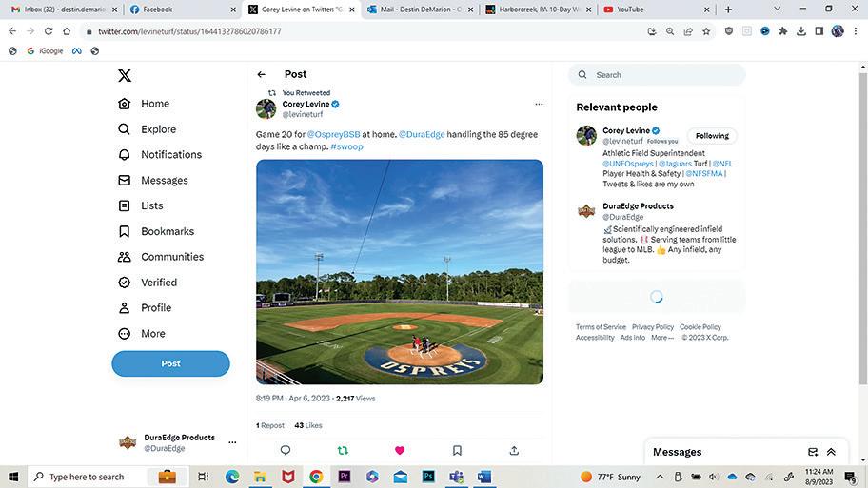Screen dimensions: 868x488
Task: Switch to the Gmail Inbox tab
Action: (x=64, y=10)
